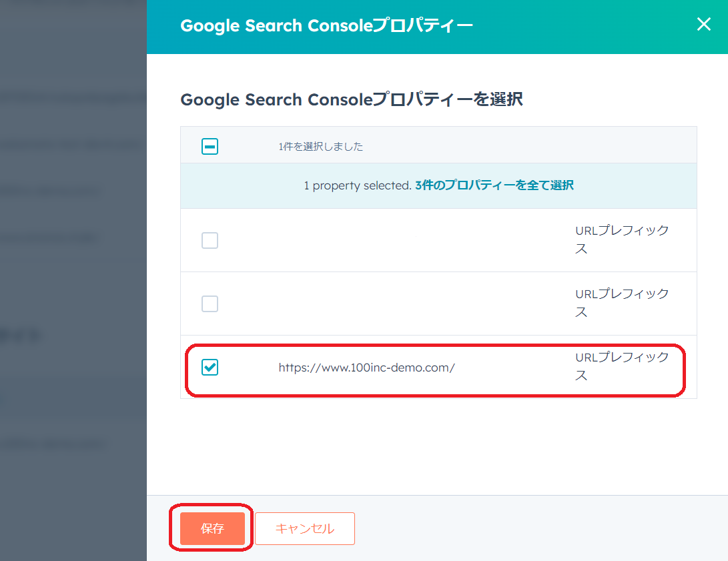Check the second empty property row checkbox

(210, 304)
